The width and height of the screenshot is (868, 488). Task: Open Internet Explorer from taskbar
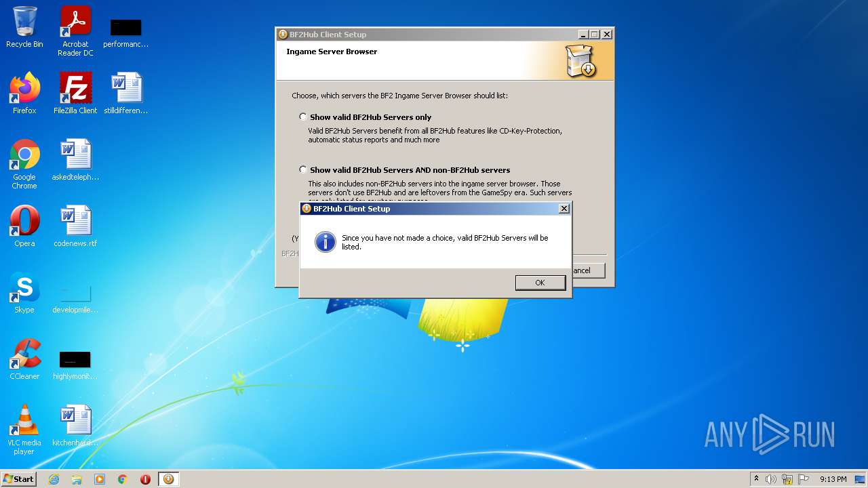coord(54,479)
